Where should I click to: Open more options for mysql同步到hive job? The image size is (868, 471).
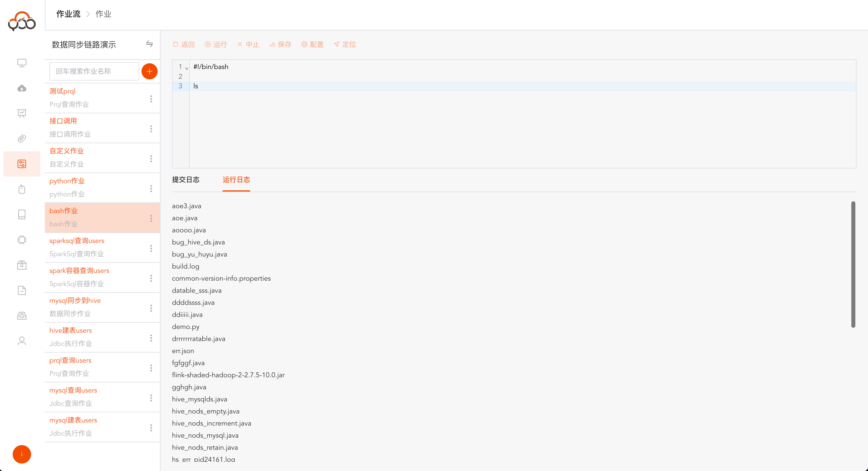[151, 308]
